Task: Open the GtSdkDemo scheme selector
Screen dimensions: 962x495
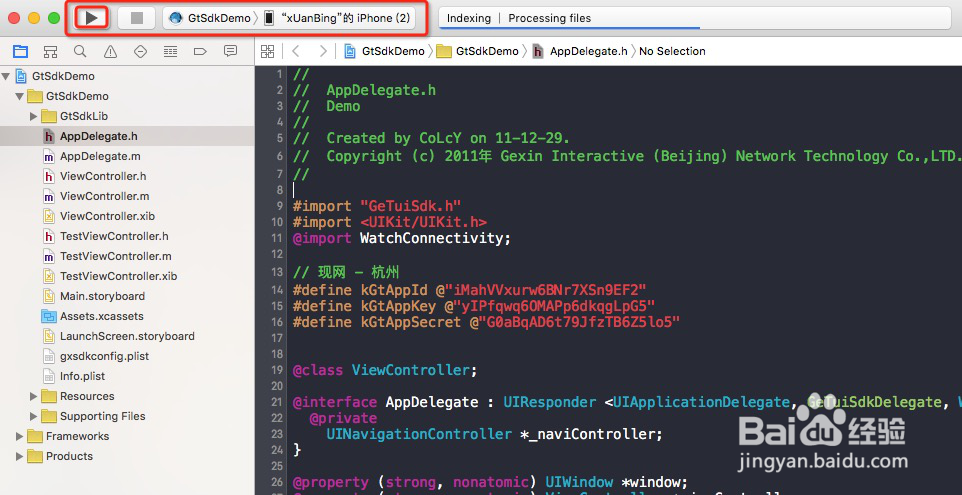Action: (210, 18)
